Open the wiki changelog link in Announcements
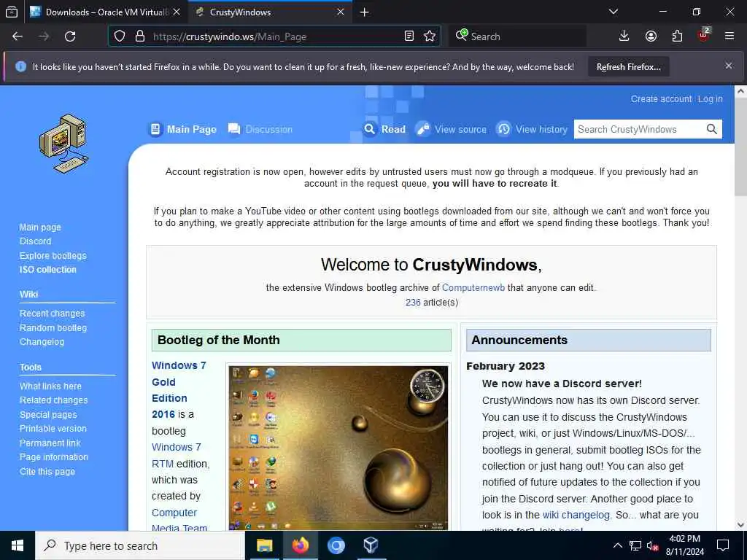747x560 pixels. [x=576, y=515]
